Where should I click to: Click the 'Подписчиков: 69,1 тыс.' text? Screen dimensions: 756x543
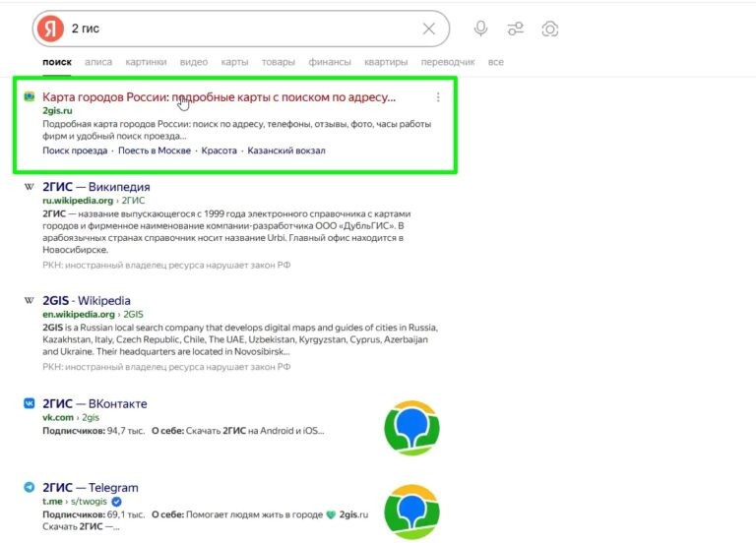(x=94, y=514)
